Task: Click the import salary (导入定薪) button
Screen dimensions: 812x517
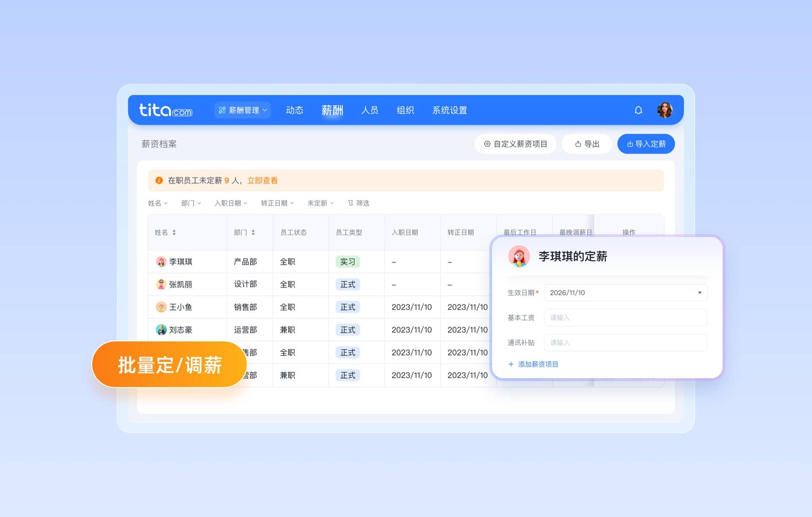Action: (646, 144)
